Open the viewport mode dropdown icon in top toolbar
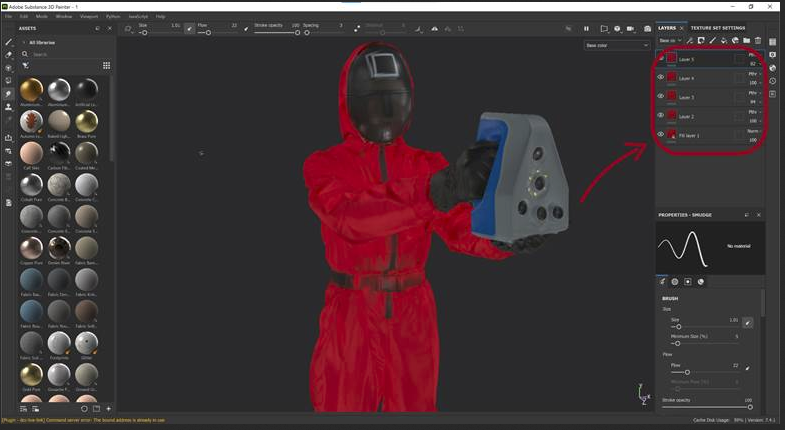The image size is (785, 430). point(605,29)
